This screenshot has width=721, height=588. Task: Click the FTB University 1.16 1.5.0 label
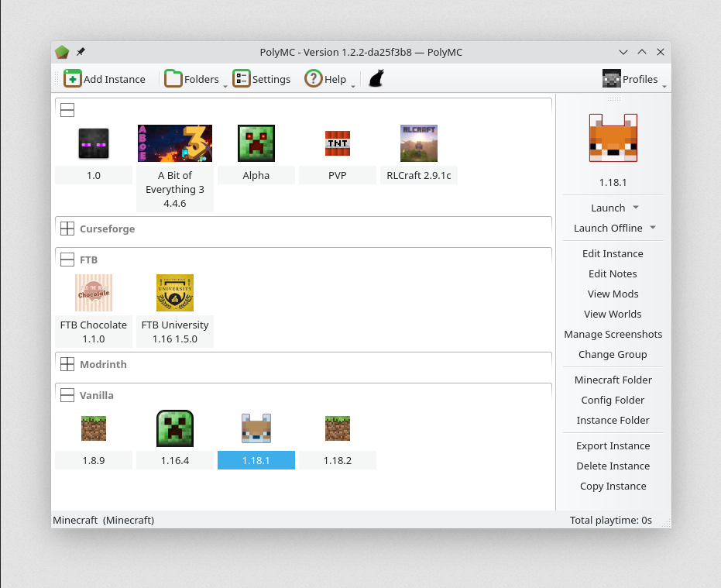pyautogui.click(x=175, y=332)
